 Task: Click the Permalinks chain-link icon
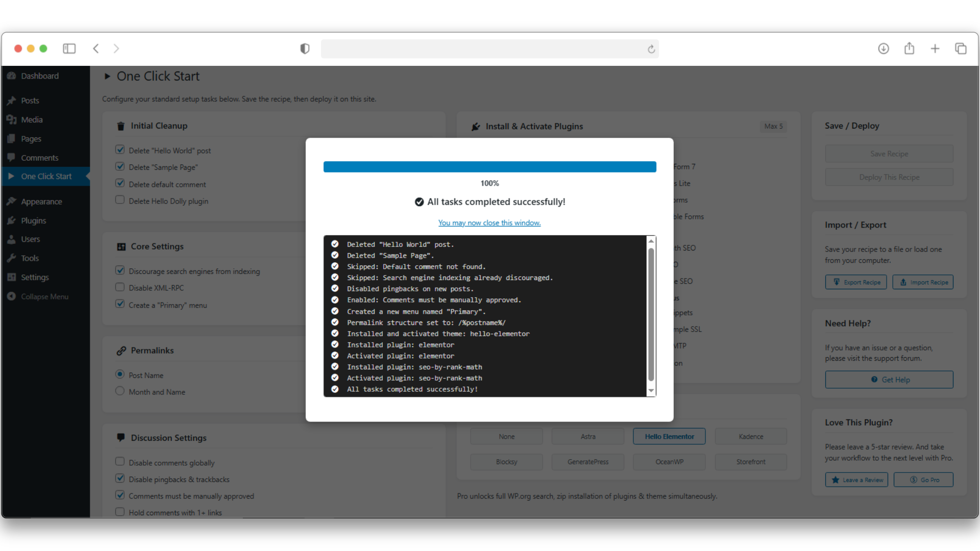121,350
